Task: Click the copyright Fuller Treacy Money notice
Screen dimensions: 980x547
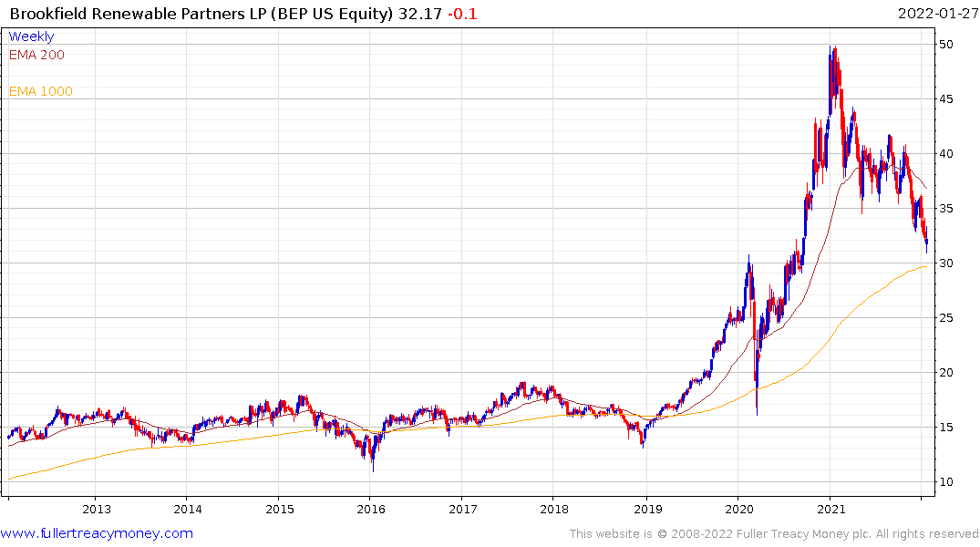Action: click(x=774, y=534)
